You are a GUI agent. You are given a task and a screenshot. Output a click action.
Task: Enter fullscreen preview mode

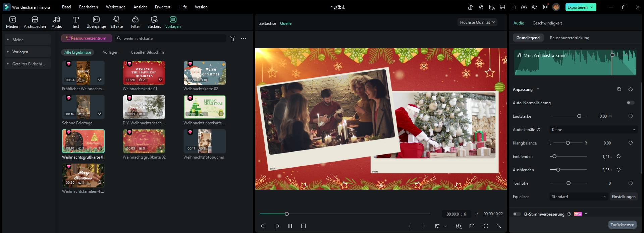pyautogui.click(x=499, y=226)
